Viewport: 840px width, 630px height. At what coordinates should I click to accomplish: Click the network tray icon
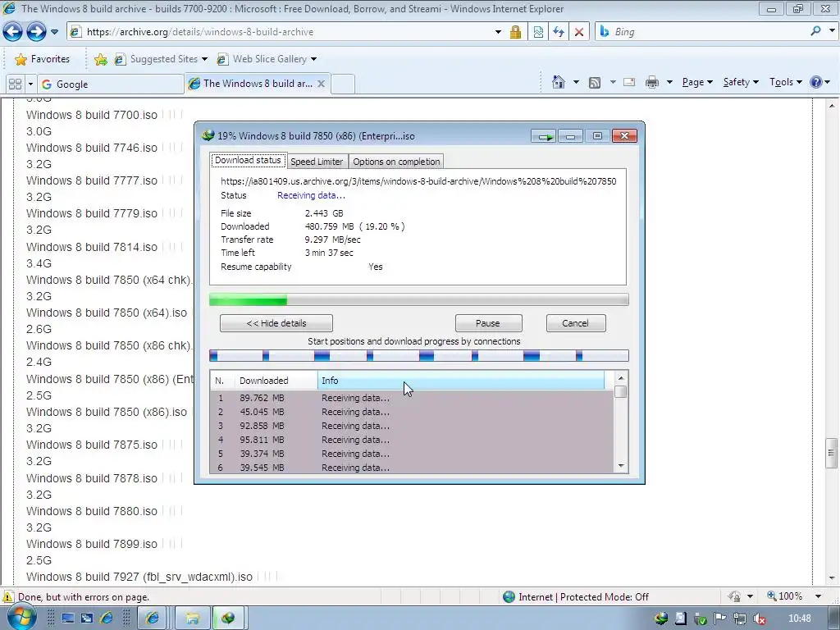[740, 619]
